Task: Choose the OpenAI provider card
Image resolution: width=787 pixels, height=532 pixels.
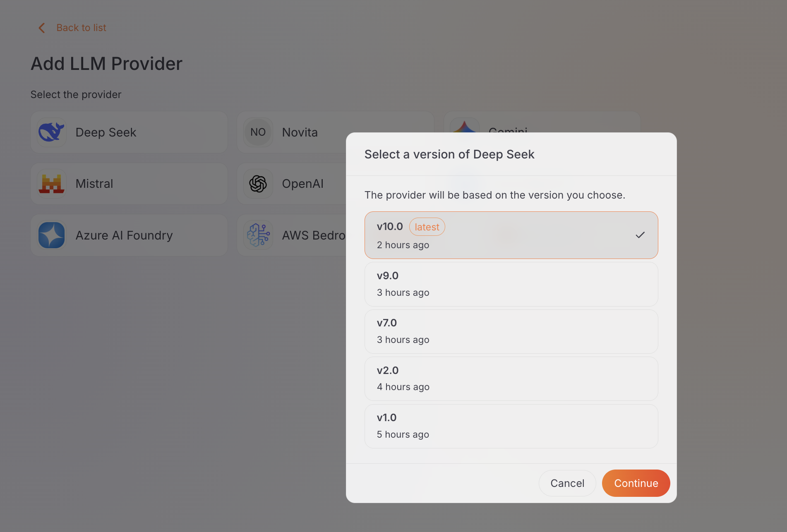Action: click(x=291, y=184)
